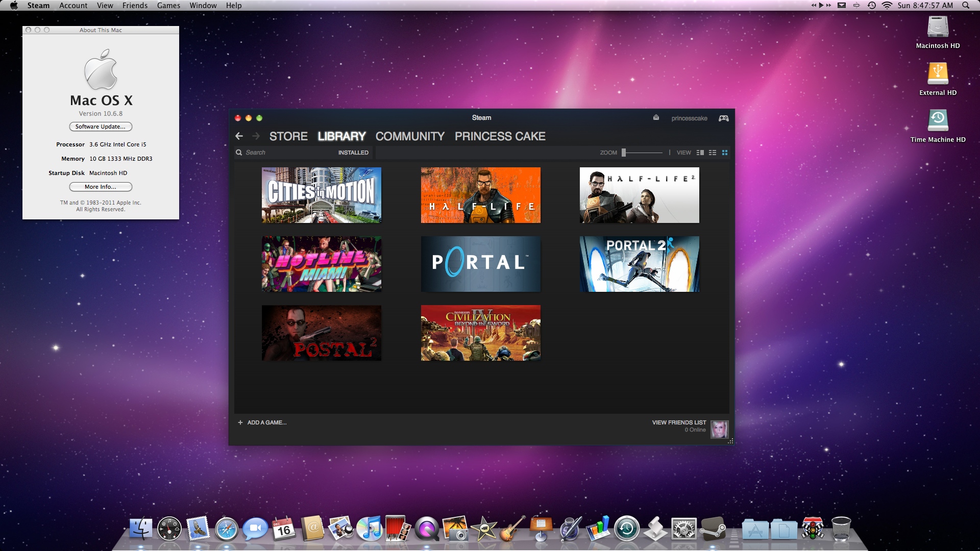Open the INSTALLED filter dropdown
The height and width of the screenshot is (551, 980).
tap(353, 153)
